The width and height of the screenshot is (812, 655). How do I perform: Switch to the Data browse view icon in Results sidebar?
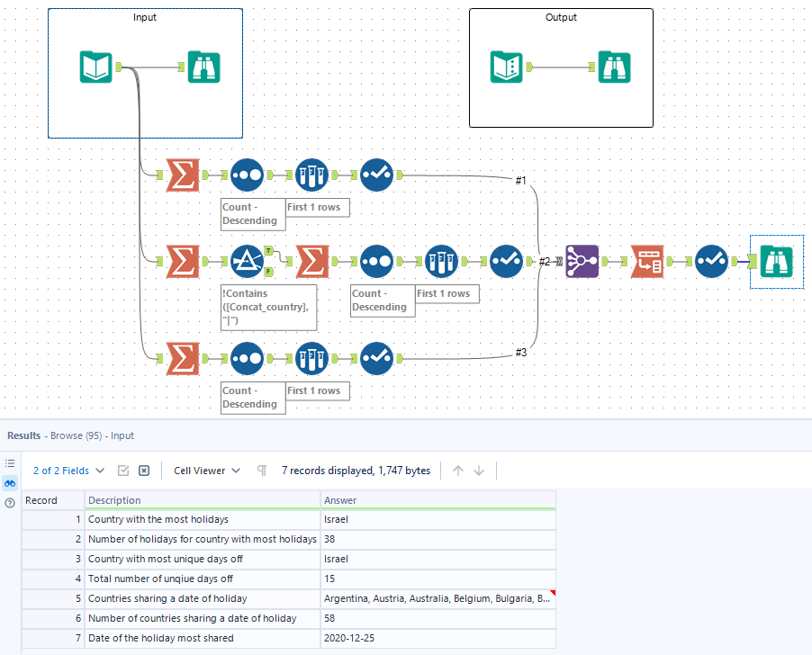[10, 483]
